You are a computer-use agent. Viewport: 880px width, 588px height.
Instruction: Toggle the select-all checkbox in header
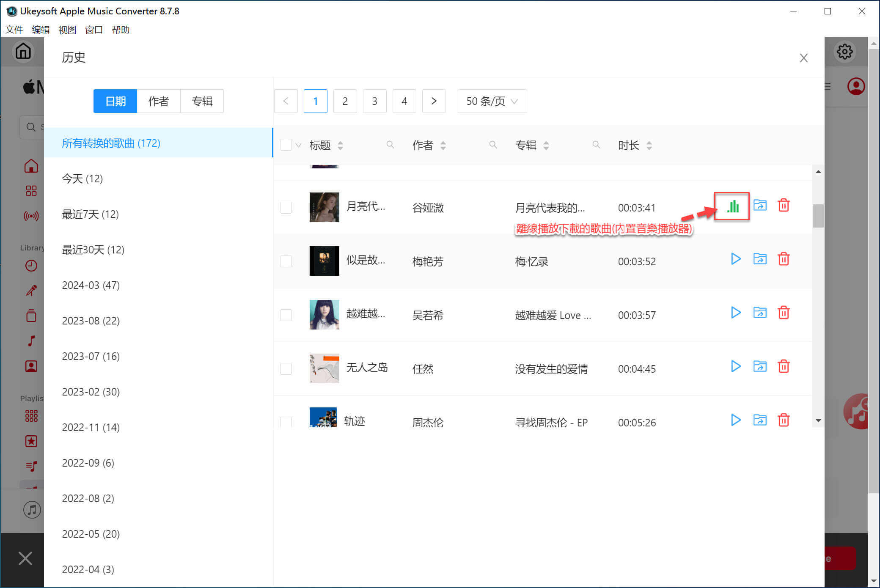coord(286,145)
